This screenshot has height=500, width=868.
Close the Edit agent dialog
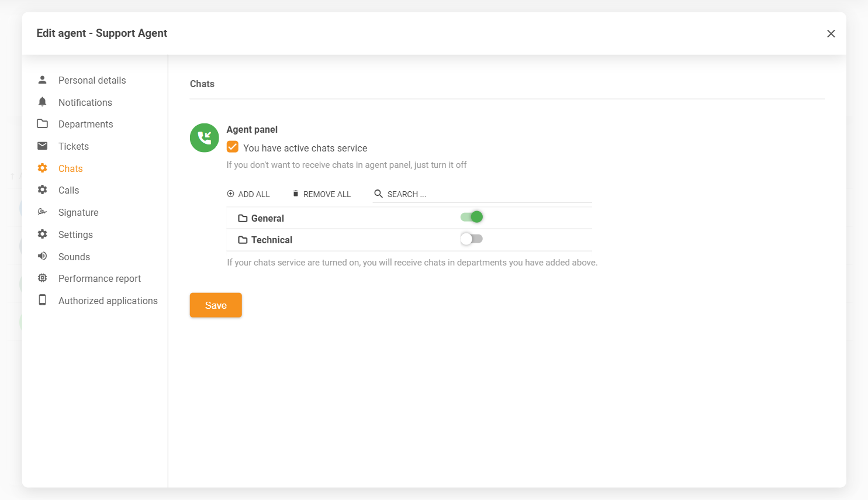tap(831, 34)
